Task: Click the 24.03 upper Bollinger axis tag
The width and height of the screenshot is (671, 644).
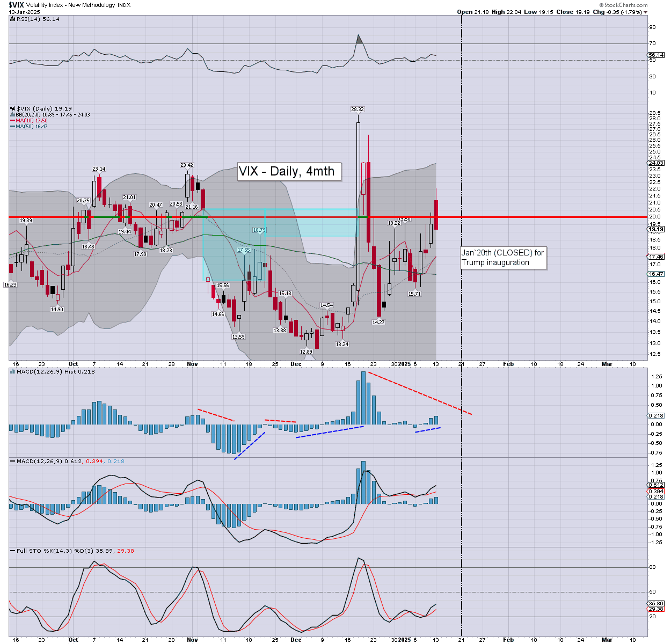Action: pyautogui.click(x=656, y=163)
